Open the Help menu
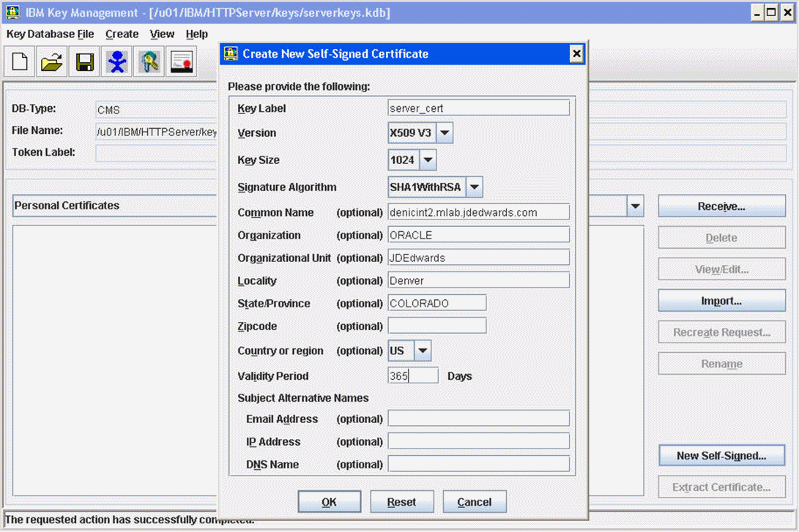This screenshot has width=799, height=532. click(x=197, y=34)
